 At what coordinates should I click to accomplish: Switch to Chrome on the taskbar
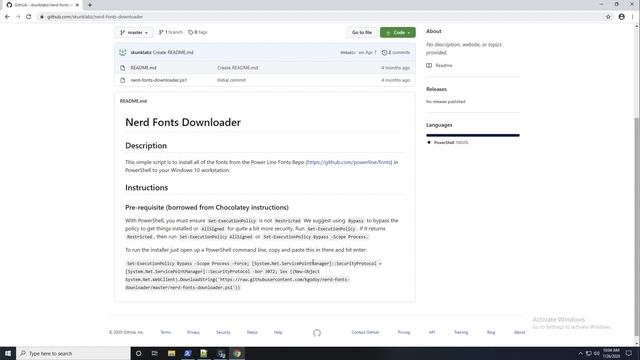coord(237,353)
